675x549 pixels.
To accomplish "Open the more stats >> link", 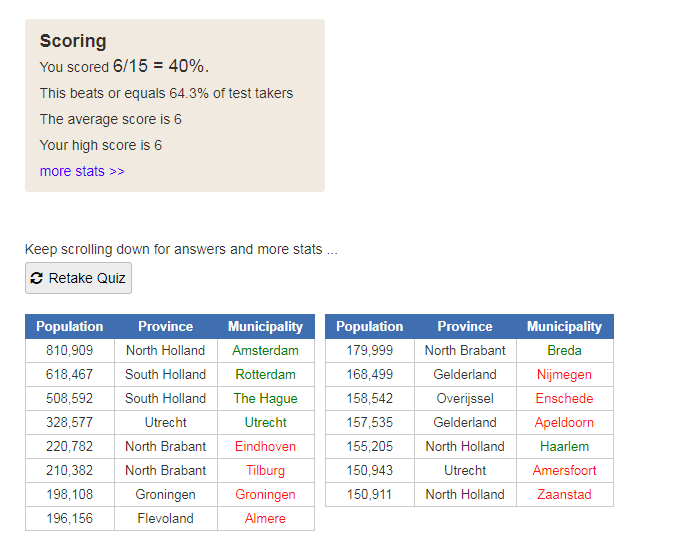I will pyautogui.click(x=82, y=171).
